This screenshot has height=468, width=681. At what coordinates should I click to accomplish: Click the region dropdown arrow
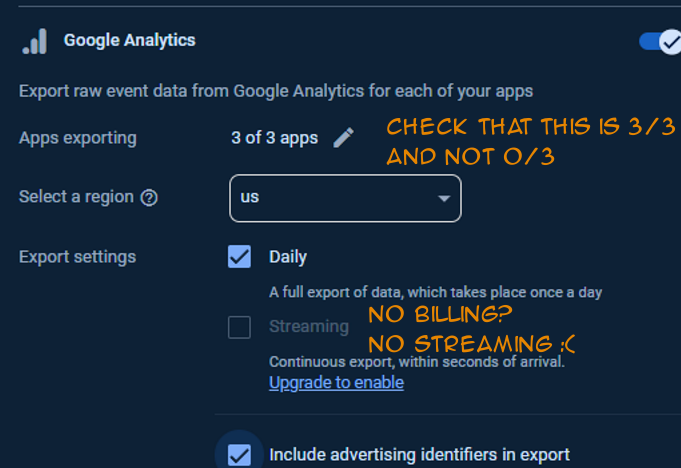coord(444,198)
